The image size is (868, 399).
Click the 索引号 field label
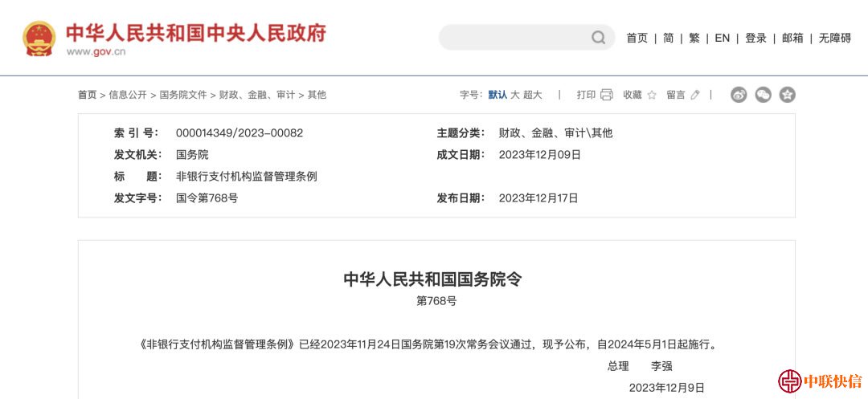point(136,133)
